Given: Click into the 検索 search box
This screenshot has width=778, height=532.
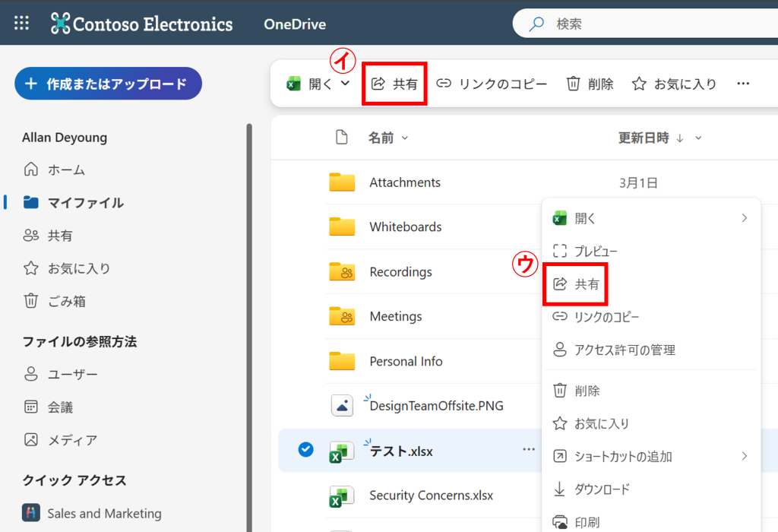Looking at the screenshot, I should tap(646, 24).
